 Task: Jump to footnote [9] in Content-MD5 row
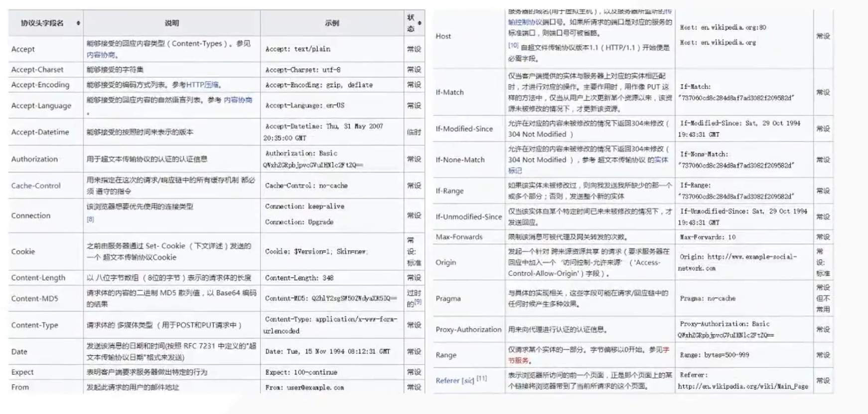click(418, 302)
